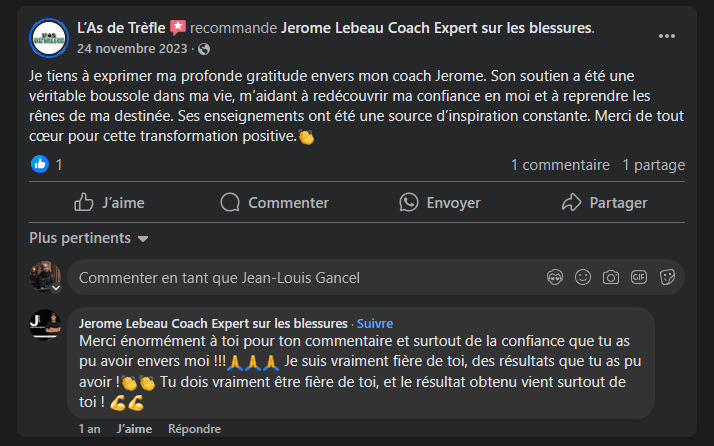Click the globe public audience icon
Screen dimensions: 714x446
click(x=205, y=48)
